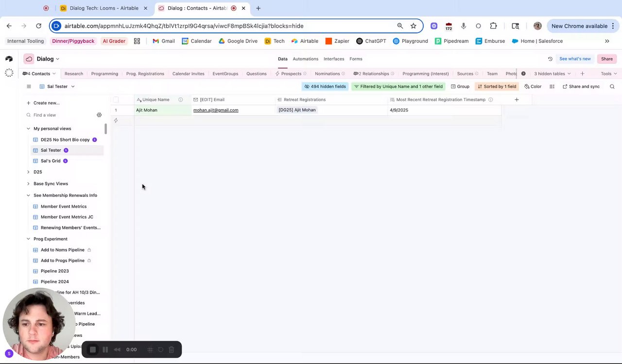The height and width of the screenshot is (364, 622).
Task: Open the Color options button
Action: coord(533,87)
